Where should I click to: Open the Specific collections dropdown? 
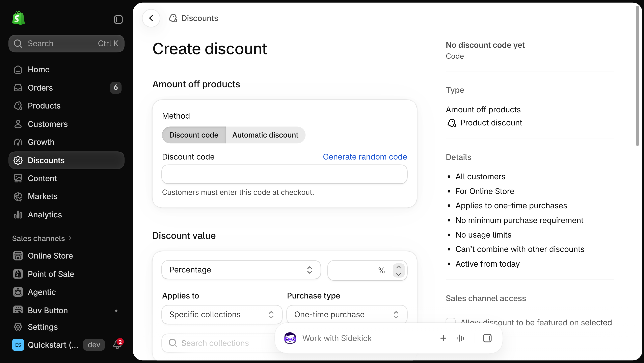[x=222, y=314]
